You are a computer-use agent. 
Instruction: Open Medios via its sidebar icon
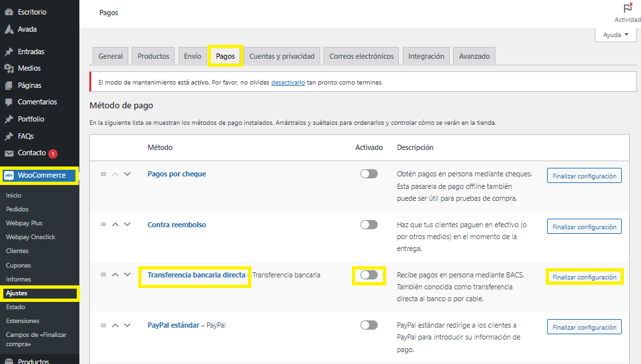coord(9,68)
